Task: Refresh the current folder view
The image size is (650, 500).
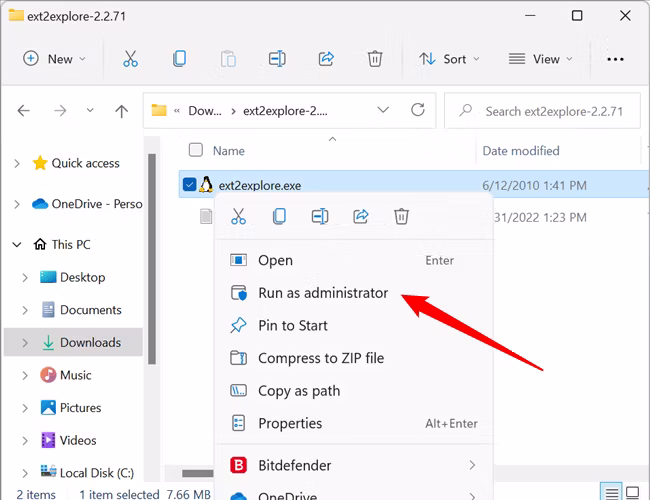Action: pyautogui.click(x=418, y=110)
